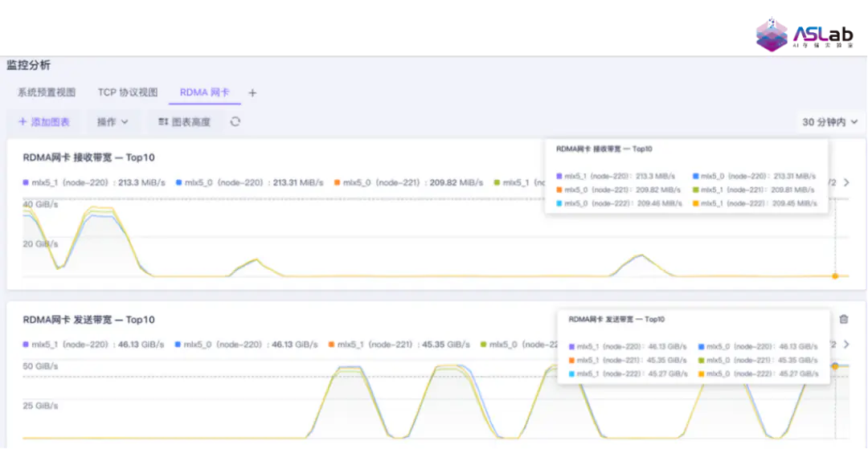Viewport: 868px width, 449px height.
Task: Click the 25 GiB/s axis label
Action: point(40,406)
